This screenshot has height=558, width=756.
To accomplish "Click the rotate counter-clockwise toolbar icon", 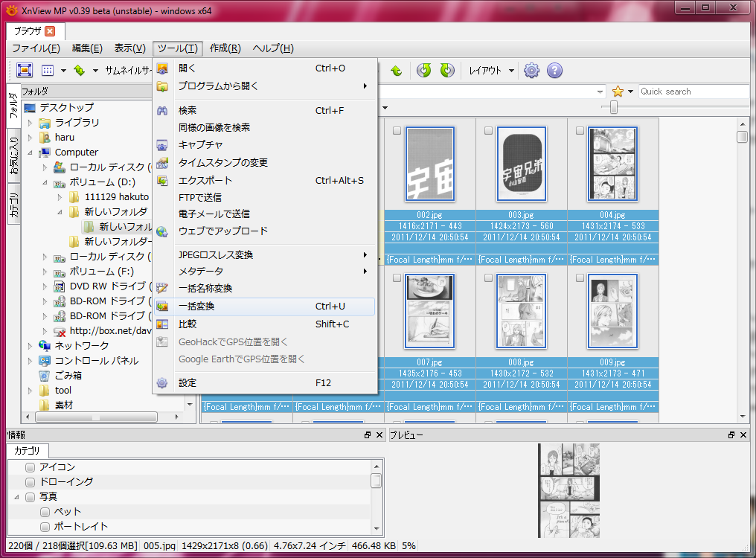I will (424, 71).
